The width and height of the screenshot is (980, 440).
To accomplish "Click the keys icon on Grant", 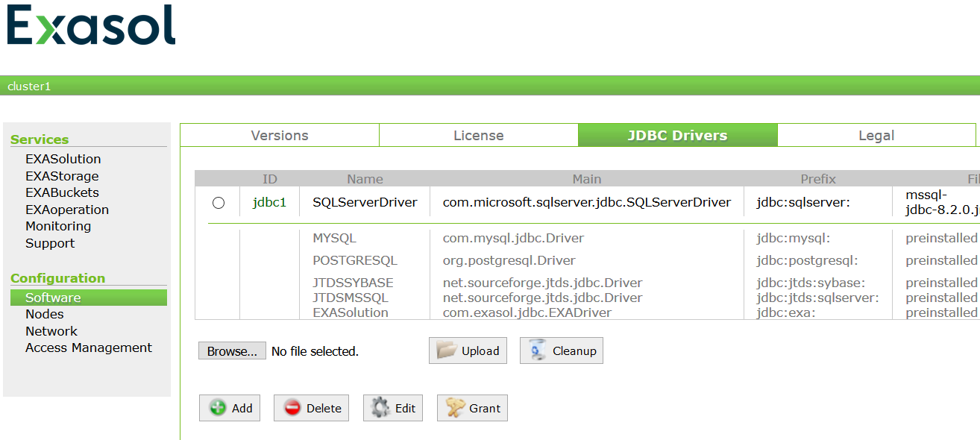I will point(455,408).
